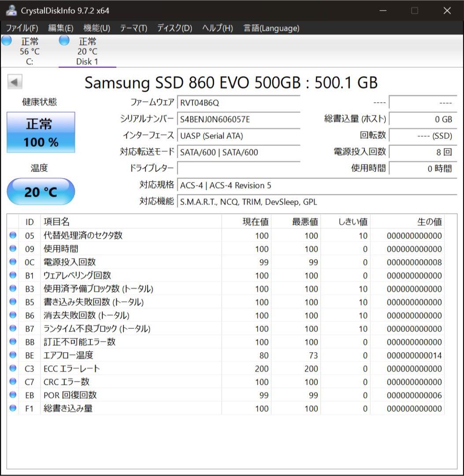464x476 pixels.
Task: Click the 正常 100% health status panel
Action: [x=41, y=132]
